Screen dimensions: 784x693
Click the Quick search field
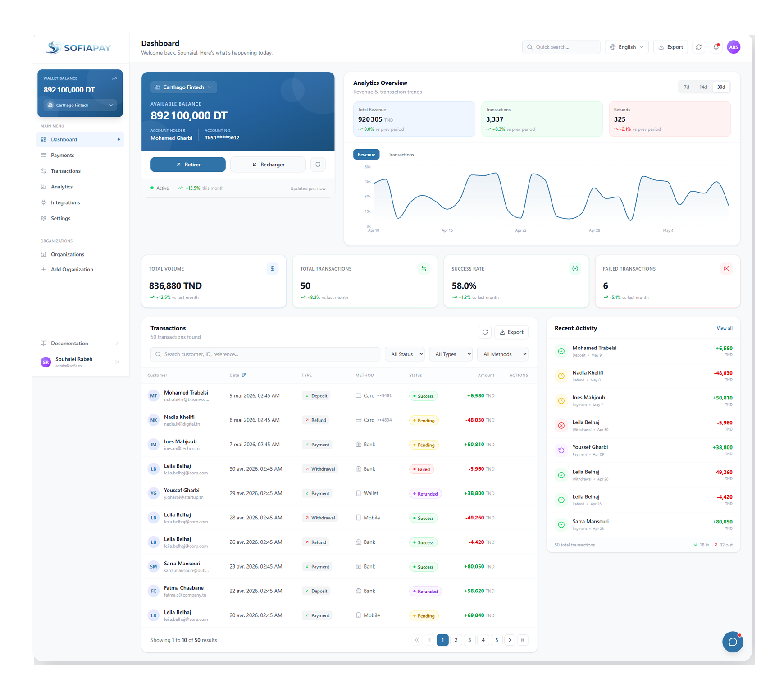pos(561,47)
